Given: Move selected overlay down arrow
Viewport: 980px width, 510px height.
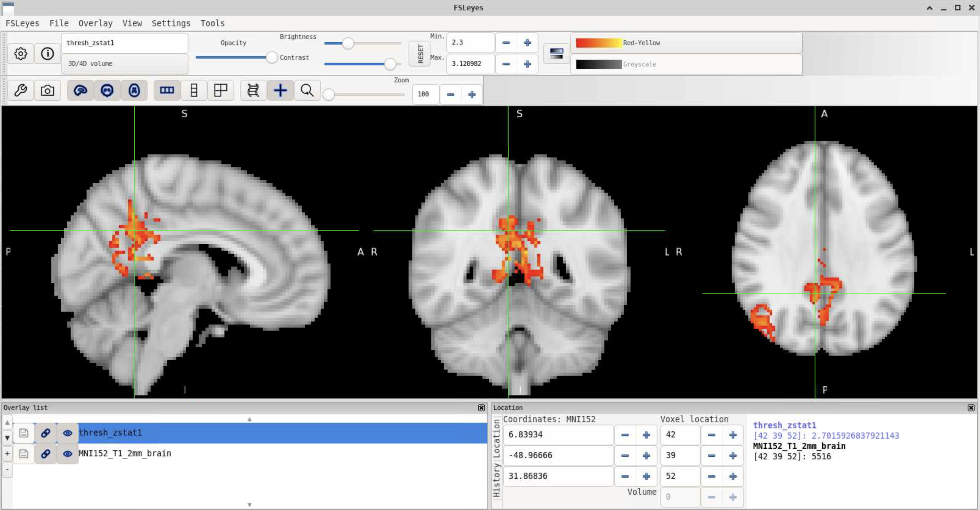Looking at the screenshot, I should pyautogui.click(x=7, y=438).
